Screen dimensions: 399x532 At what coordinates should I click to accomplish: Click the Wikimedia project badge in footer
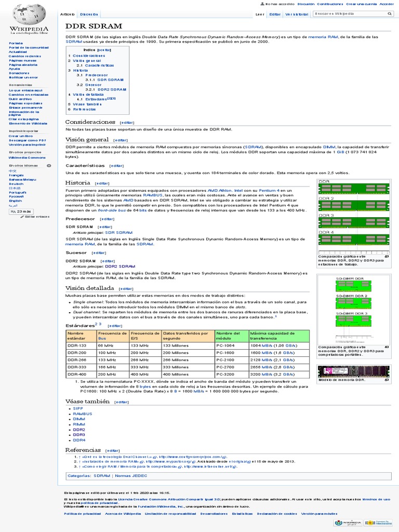click(x=349, y=522)
